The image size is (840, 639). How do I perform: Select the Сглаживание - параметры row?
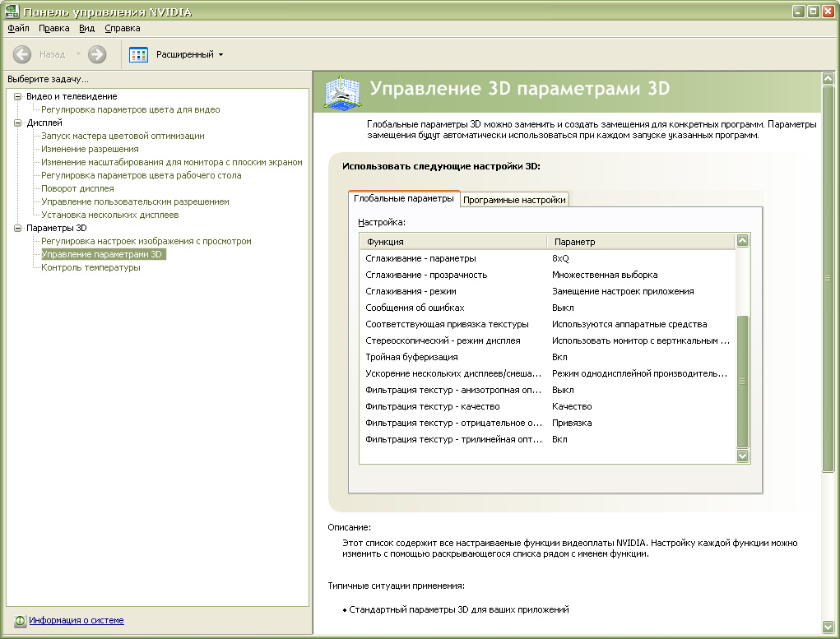click(x=547, y=258)
